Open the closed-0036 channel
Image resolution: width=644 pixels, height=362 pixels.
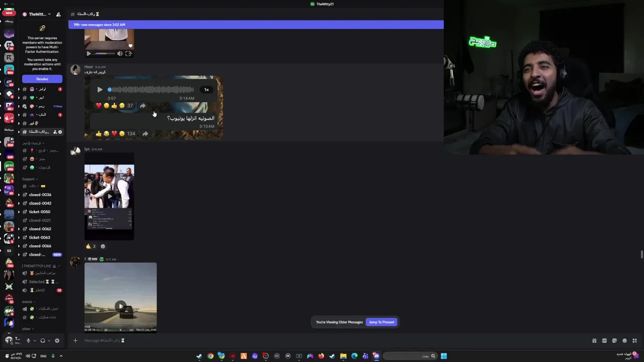[x=40, y=195]
